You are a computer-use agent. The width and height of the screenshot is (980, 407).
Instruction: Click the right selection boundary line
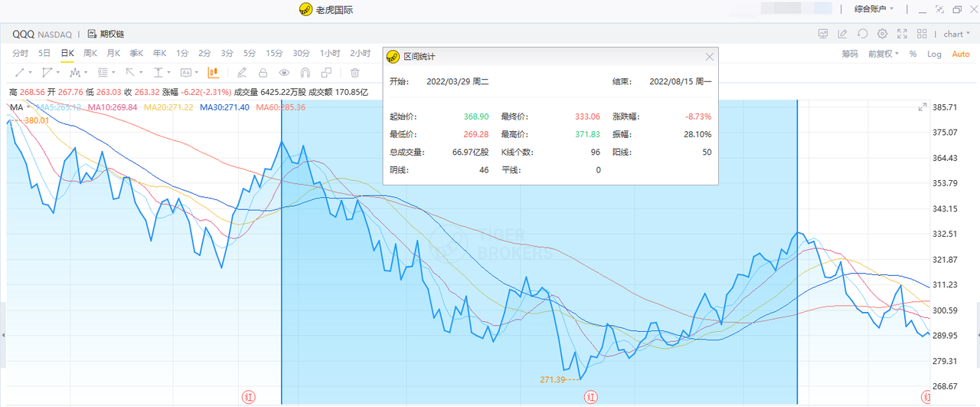pos(797,251)
